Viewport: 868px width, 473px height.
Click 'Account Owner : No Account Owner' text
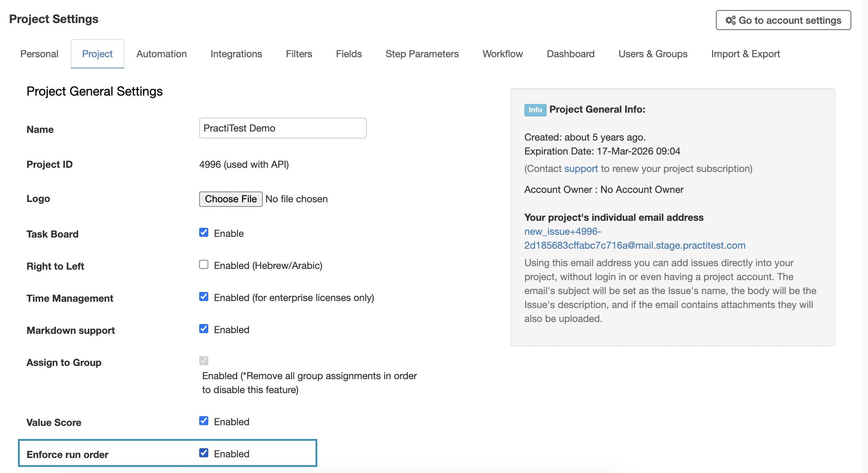point(604,189)
